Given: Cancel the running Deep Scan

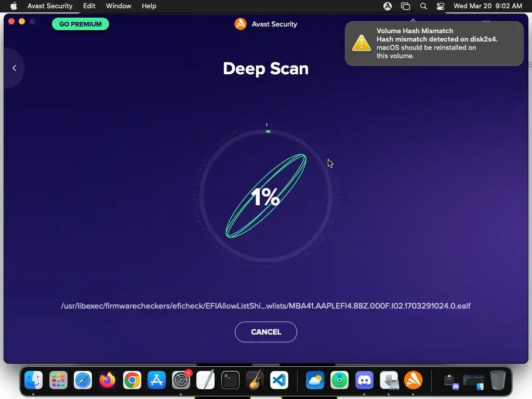Looking at the screenshot, I should (265, 332).
